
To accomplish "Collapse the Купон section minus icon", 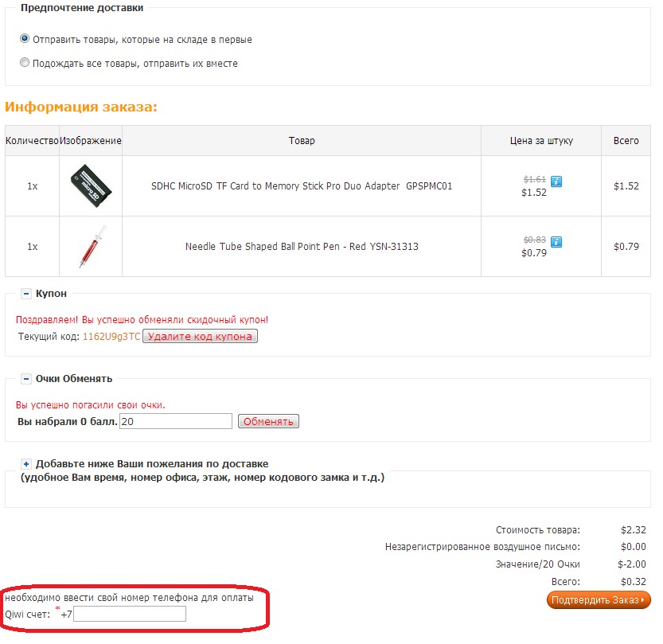I will point(25,294).
